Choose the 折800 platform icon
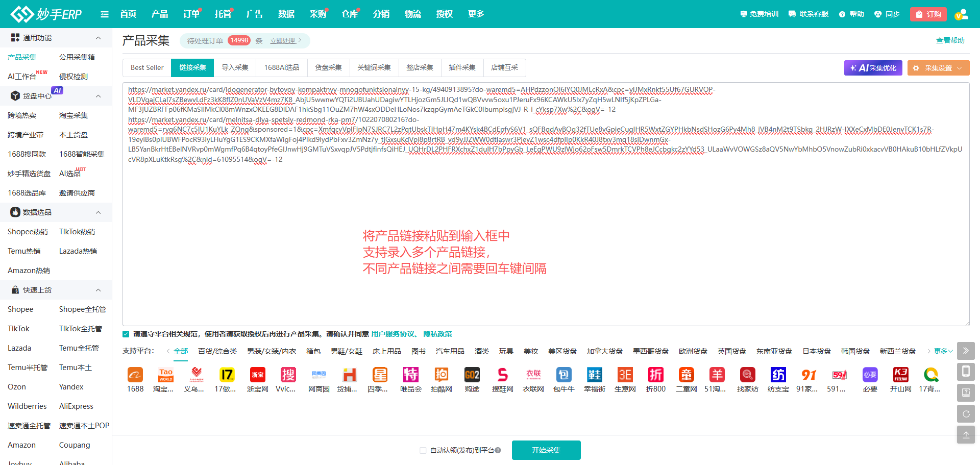Viewport: 980px width, 465px height. pos(655,375)
